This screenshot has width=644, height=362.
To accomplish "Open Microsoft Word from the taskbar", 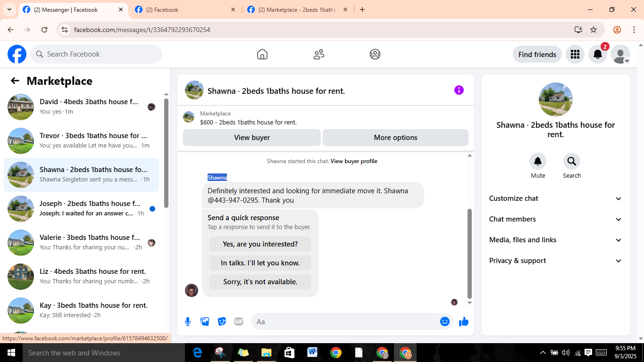I will (312, 353).
